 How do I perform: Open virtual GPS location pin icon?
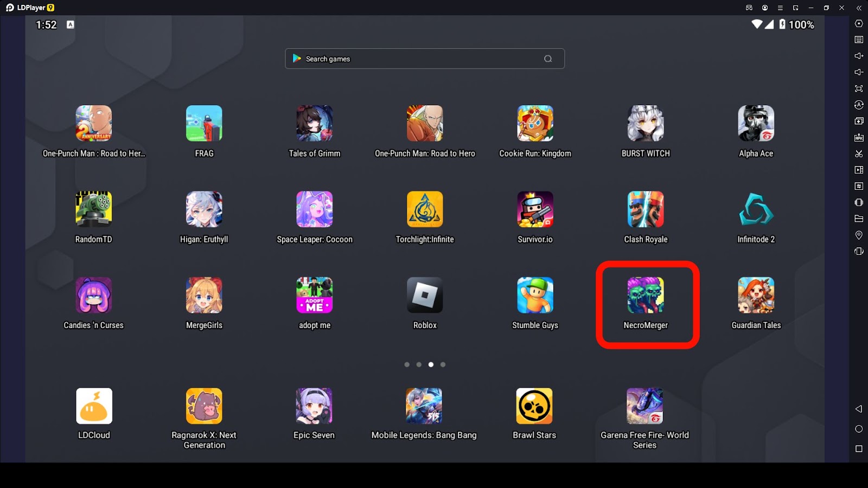coord(859,235)
